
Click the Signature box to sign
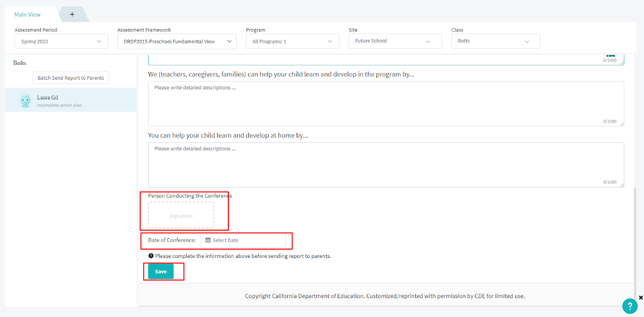point(181,216)
